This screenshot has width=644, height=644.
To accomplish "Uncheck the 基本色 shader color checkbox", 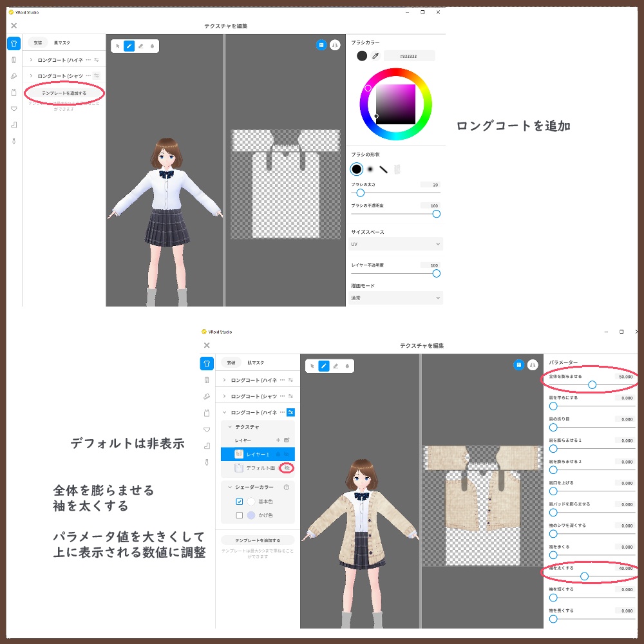I will (x=240, y=502).
